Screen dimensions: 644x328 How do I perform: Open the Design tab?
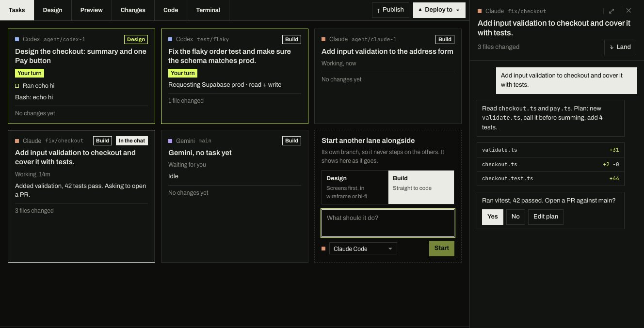click(52, 10)
